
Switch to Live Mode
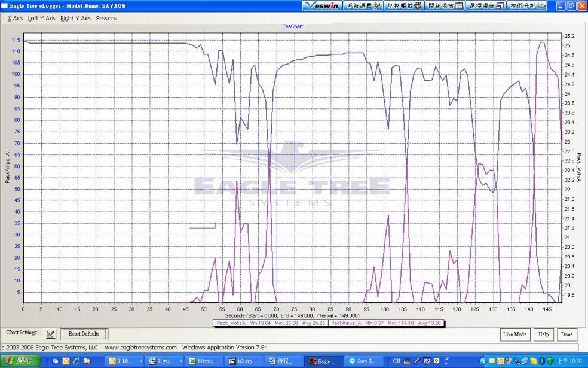point(514,334)
